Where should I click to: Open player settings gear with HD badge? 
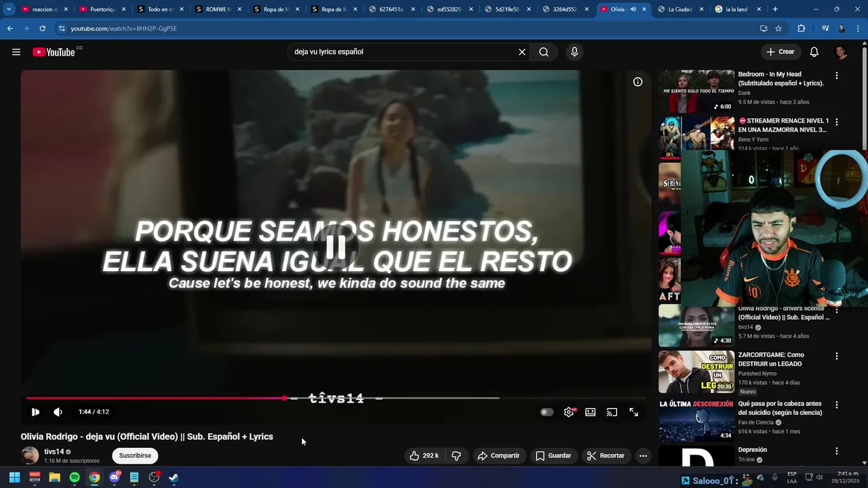pyautogui.click(x=569, y=412)
